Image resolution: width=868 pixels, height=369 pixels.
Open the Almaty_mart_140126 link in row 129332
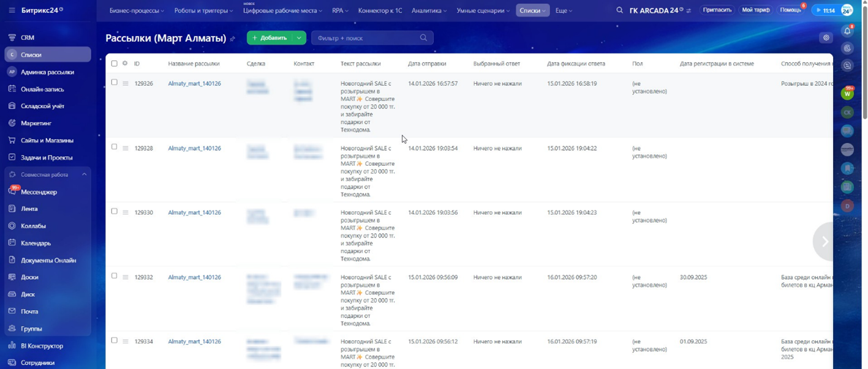coord(194,277)
